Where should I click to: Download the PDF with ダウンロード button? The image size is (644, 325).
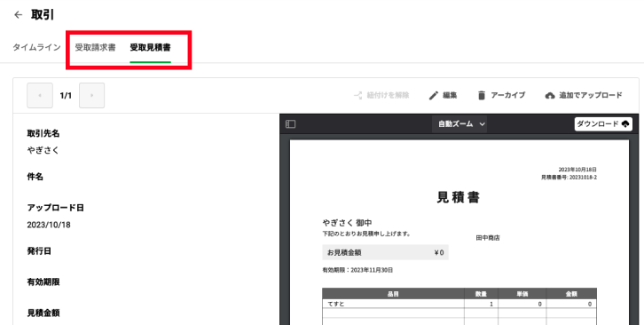click(x=603, y=123)
